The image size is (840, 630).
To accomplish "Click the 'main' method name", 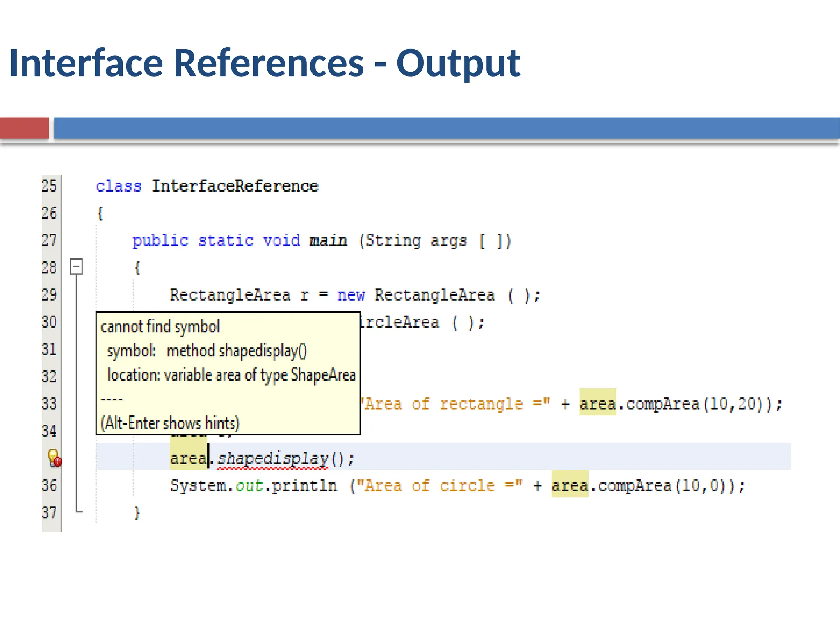I will click(x=328, y=241).
